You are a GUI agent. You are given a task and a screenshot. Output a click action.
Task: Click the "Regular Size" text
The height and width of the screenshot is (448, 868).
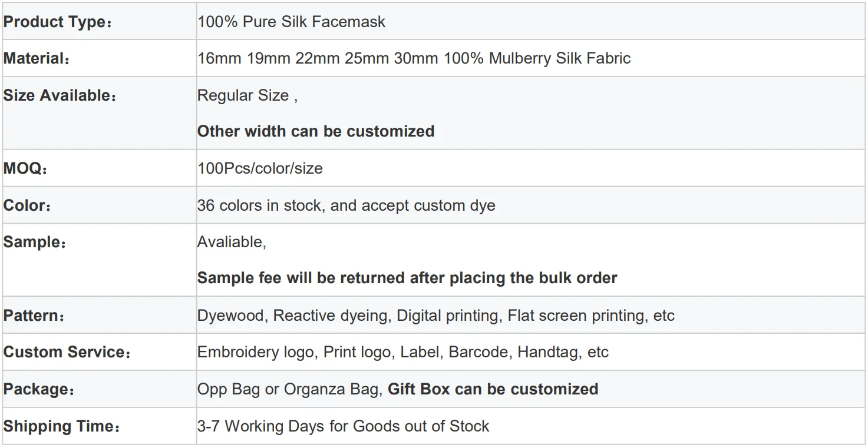click(243, 95)
